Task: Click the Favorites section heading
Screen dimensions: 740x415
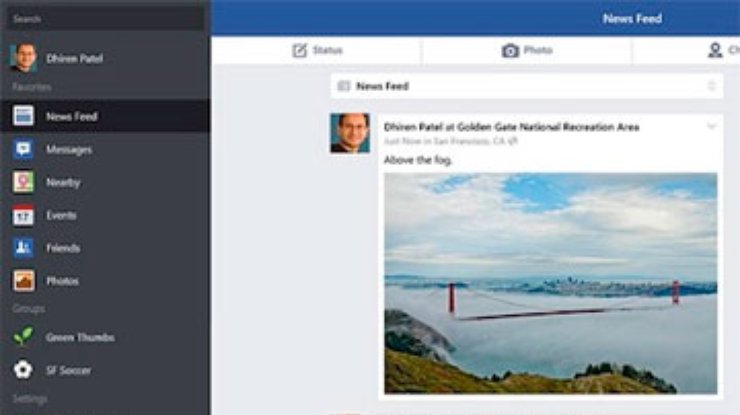Action: 32,87
